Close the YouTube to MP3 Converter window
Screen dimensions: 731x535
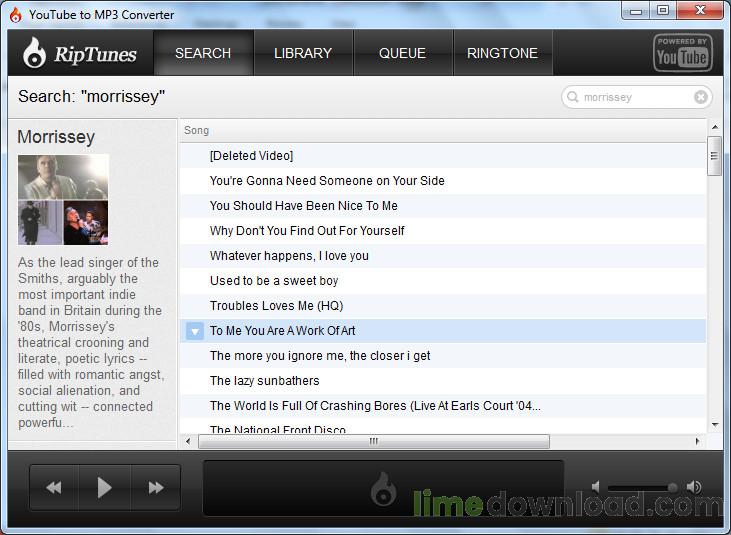[x=700, y=11]
